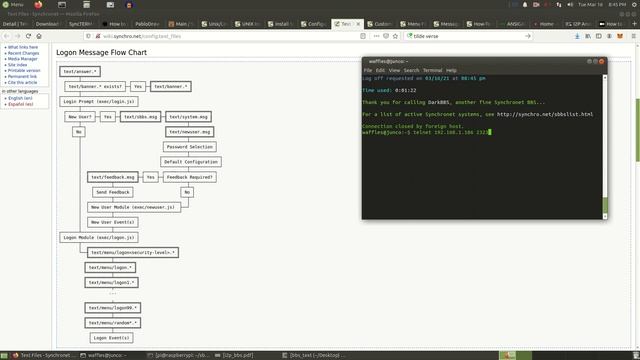This screenshot has height=360, width=640.
Task: Toggle reader view icon in URL bar
Action: (x=363, y=36)
